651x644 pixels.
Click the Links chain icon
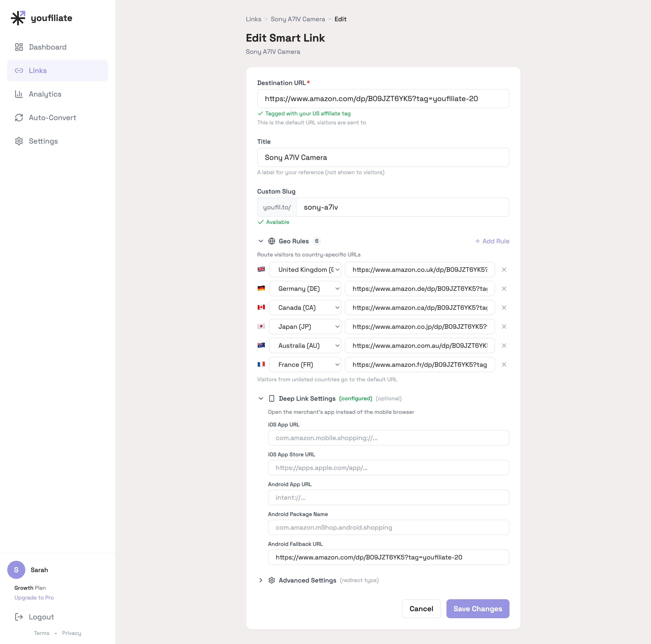[19, 70]
